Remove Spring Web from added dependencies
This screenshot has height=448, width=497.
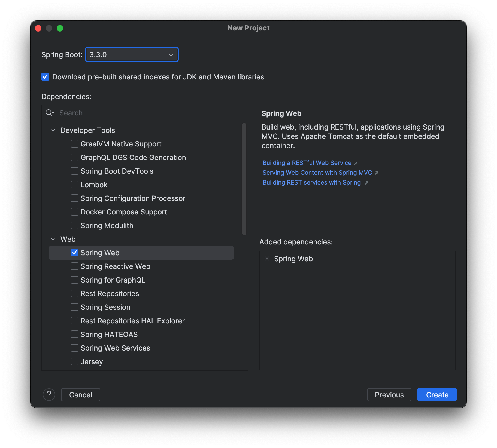click(267, 259)
